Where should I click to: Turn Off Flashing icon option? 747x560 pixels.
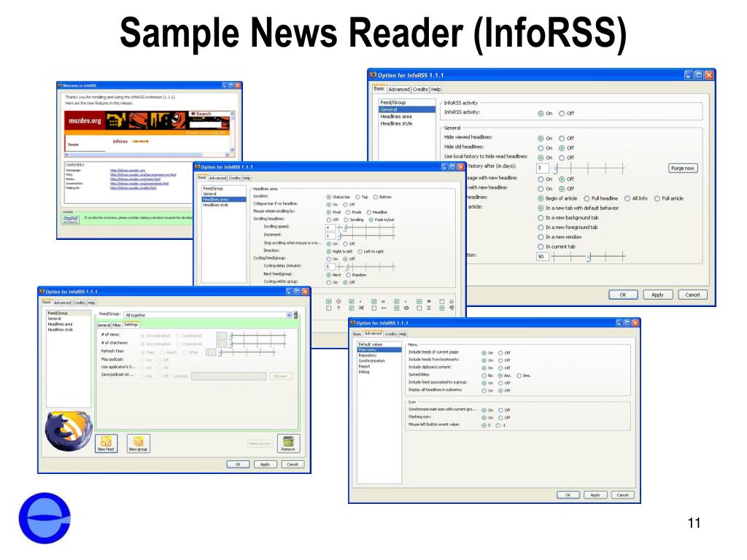pos(500,418)
